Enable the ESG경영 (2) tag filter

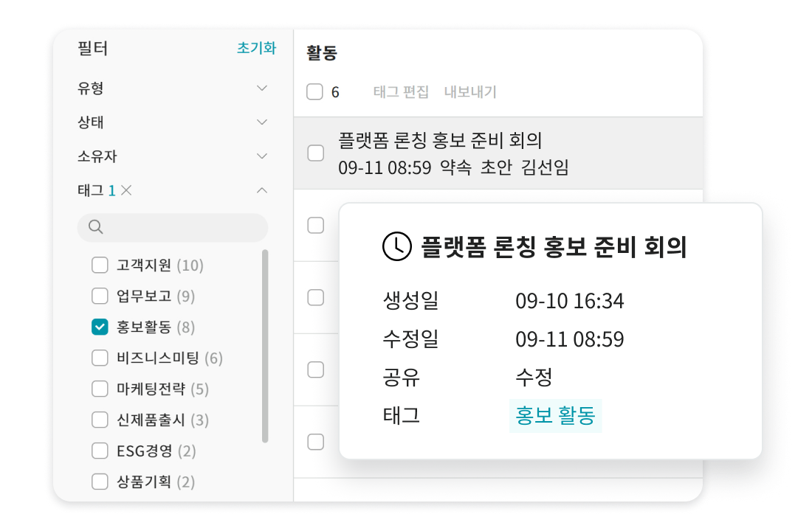coord(100,451)
